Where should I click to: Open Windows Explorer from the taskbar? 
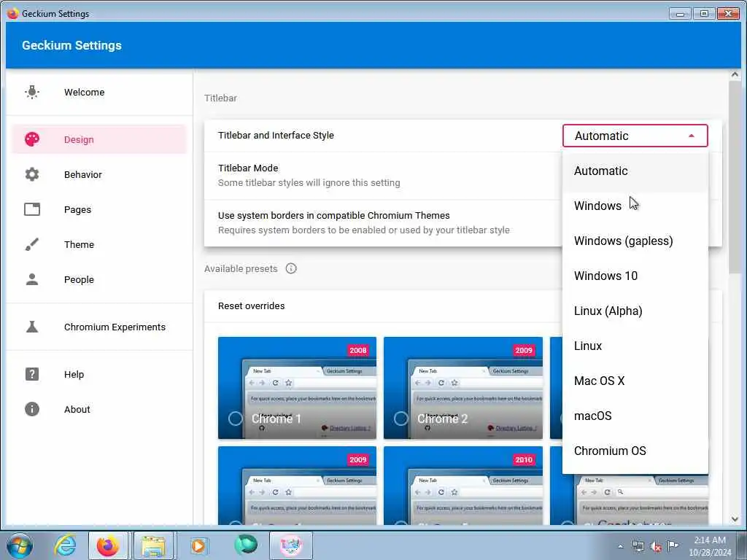point(153,545)
